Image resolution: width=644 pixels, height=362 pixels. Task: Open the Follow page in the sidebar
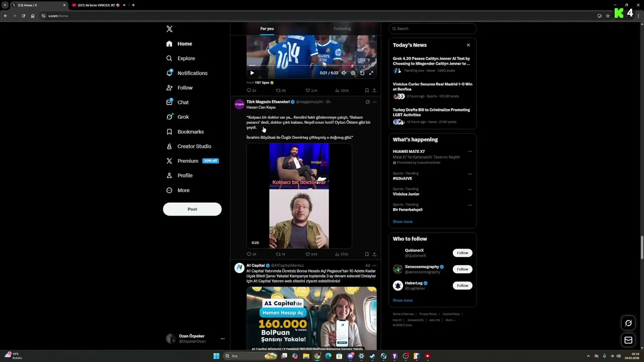180,87
